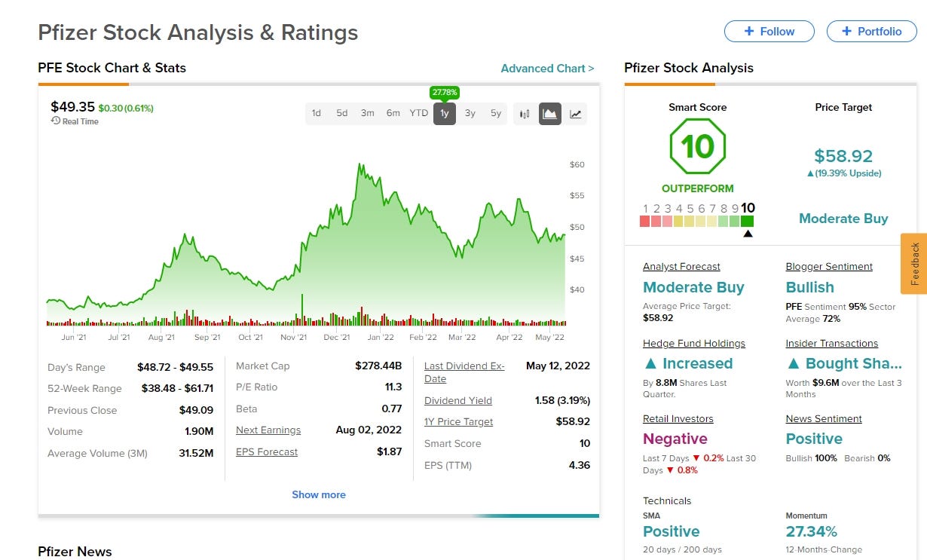Open the Retail Investors link
The height and width of the screenshot is (560, 927).
pyautogui.click(x=678, y=418)
